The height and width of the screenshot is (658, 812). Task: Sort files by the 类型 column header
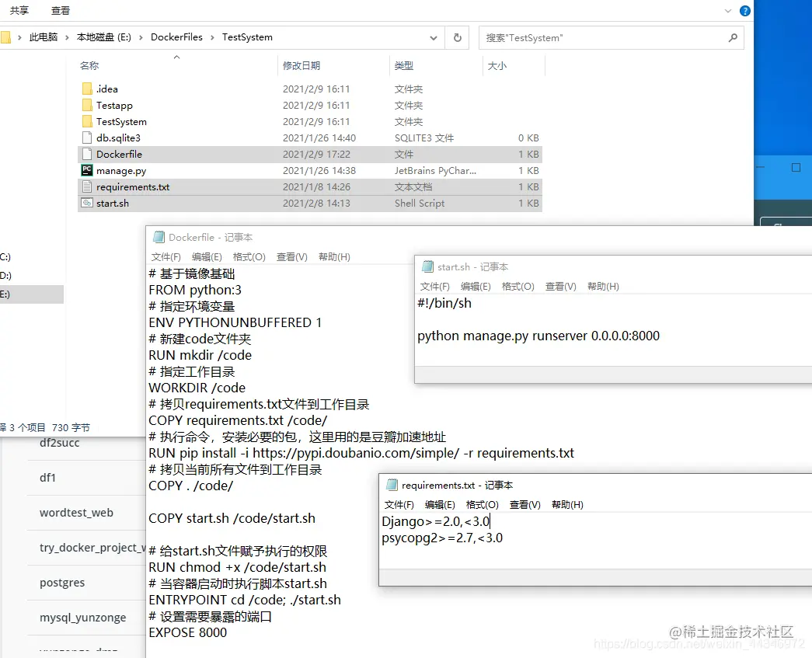[403, 66]
